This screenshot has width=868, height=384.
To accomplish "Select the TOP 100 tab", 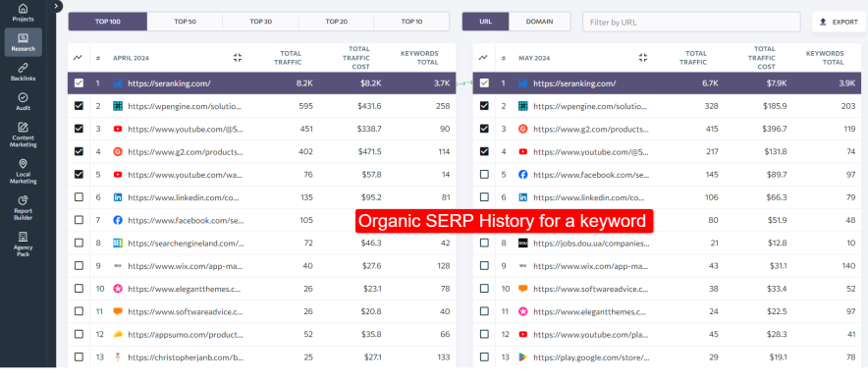I will [x=108, y=22].
